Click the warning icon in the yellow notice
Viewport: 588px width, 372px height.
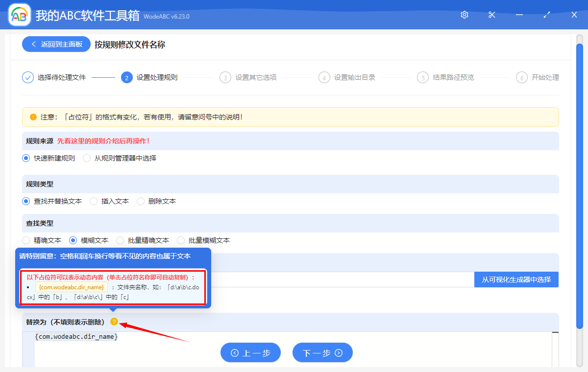(32, 116)
